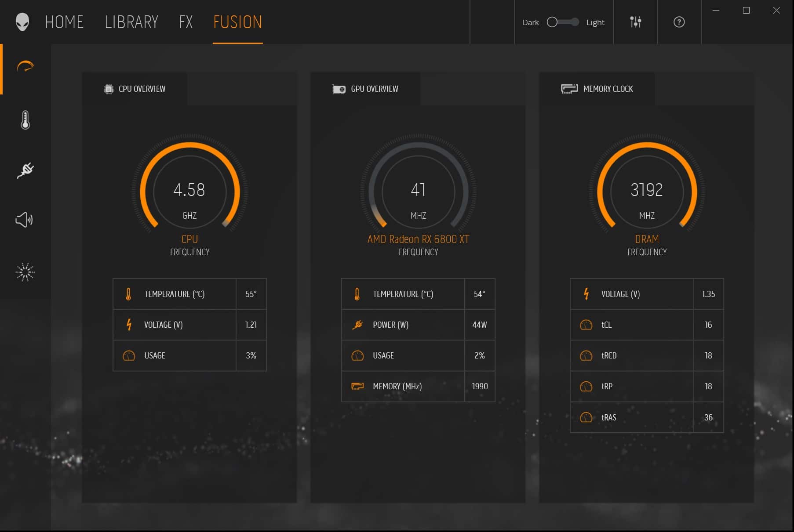
Task: Open the Thermal thermometer sidebar icon
Action: point(25,120)
